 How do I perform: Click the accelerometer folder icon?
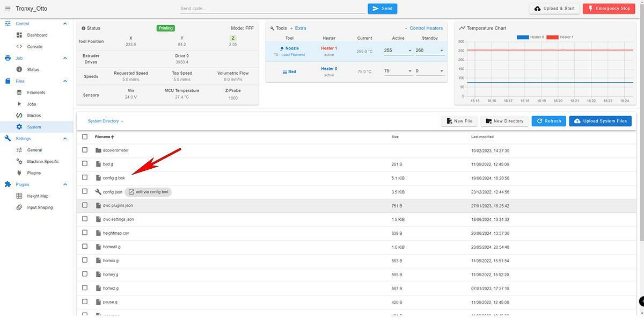coord(98,150)
